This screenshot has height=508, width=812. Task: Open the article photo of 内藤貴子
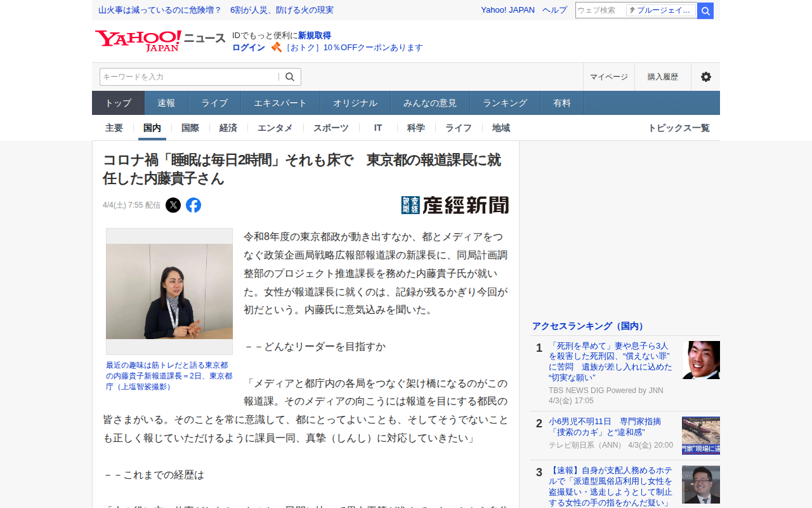coord(169,291)
